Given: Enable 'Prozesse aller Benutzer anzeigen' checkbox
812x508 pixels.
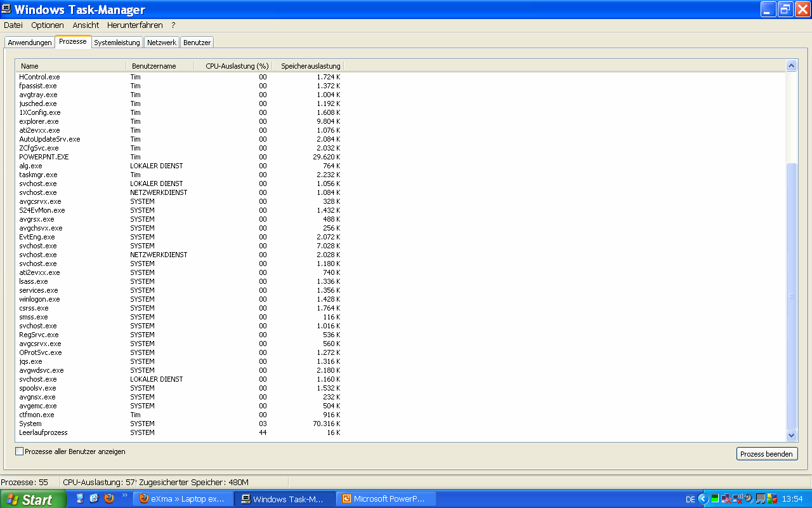Looking at the screenshot, I should [19, 451].
